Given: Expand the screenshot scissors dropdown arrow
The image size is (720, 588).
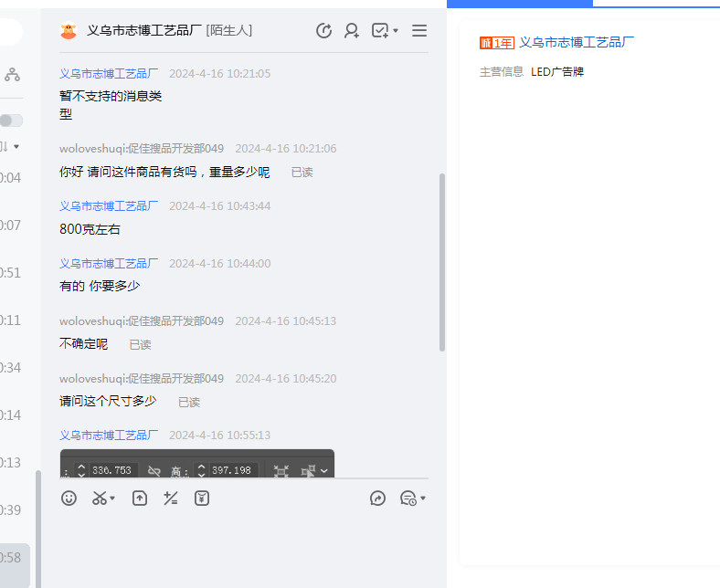Looking at the screenshot, I should coord(112,499).
